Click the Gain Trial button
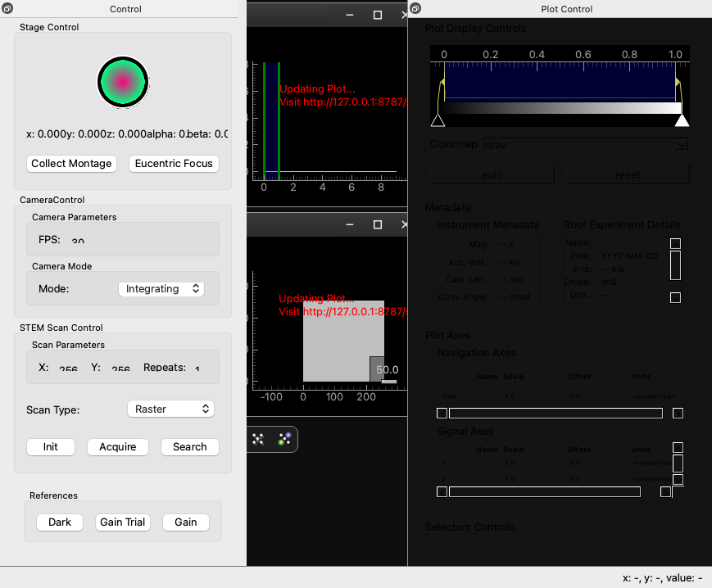This screenshot has width=712, height=588. pyautogui.click(x=123, y=522)
